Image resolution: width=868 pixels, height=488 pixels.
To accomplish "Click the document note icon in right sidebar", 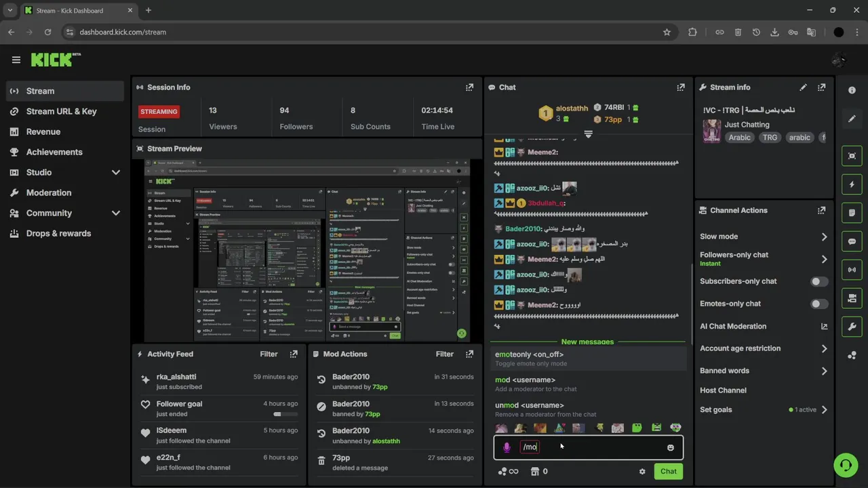I will click(x=852, y=213).
